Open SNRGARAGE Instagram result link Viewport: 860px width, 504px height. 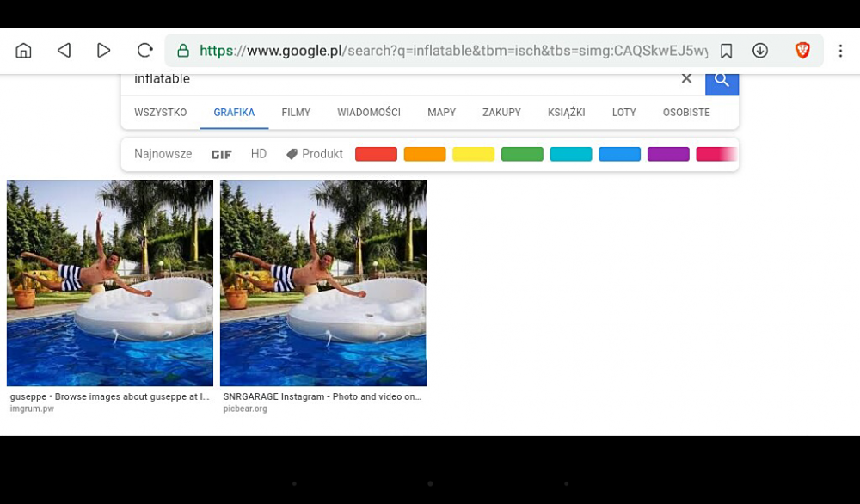pyautogui.click(x=322, y=397)
